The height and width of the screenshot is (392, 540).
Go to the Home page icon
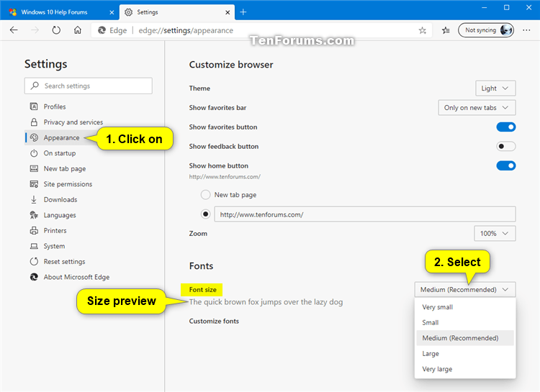78,30
